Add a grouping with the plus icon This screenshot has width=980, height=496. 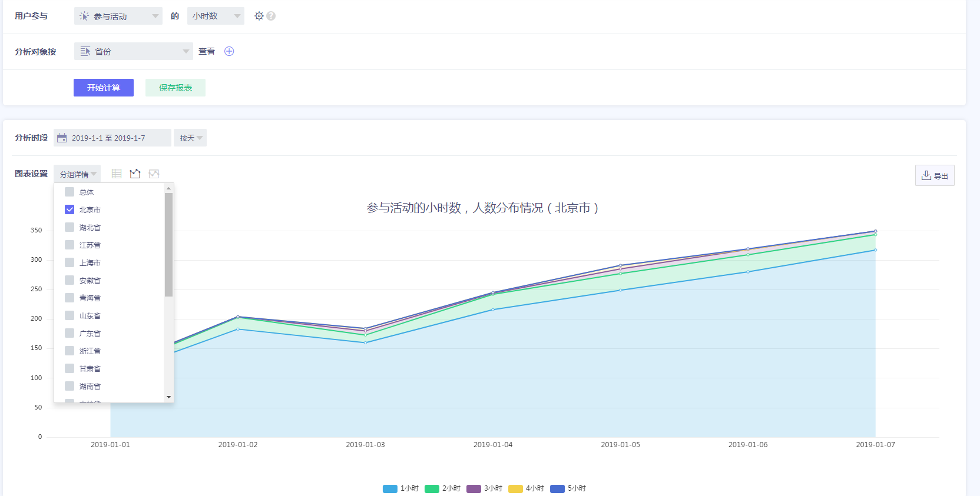(x=229, y=51)
